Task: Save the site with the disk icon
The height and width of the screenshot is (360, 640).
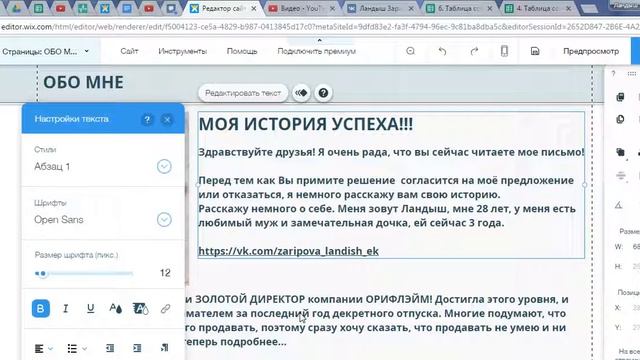Action: [535, 51]
